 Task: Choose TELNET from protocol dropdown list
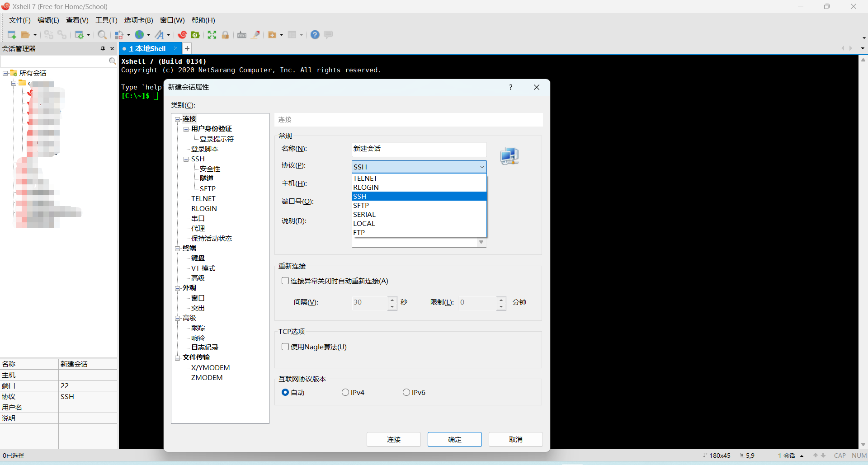coord(419,178)
